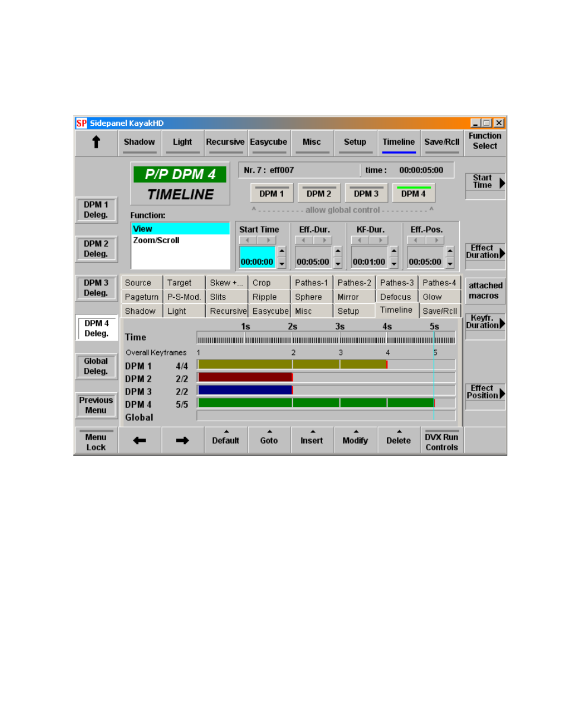This screenshot has width=566, height=728.
Task: Click the Save/Rcll button in the top row
Action: (x=442, y=142)
